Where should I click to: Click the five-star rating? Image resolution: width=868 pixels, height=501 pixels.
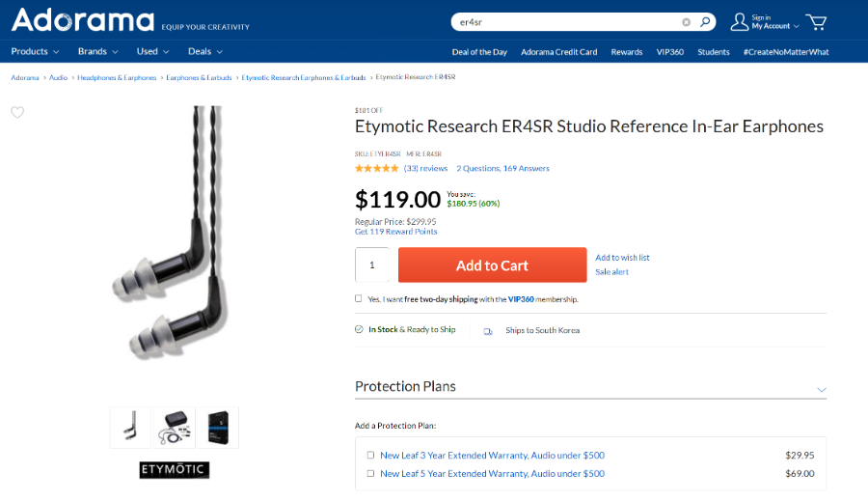376,169
